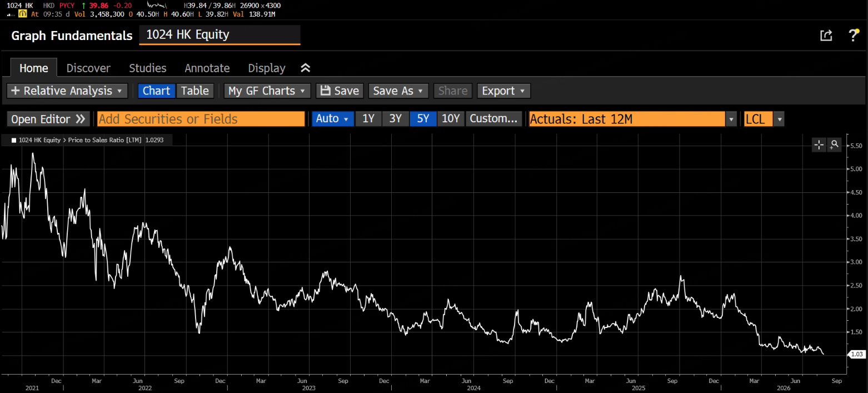Image resolution: width=868 pixels, height=393 pixels.
Task: Select the 5Y time range
Action: pos(423,119)
